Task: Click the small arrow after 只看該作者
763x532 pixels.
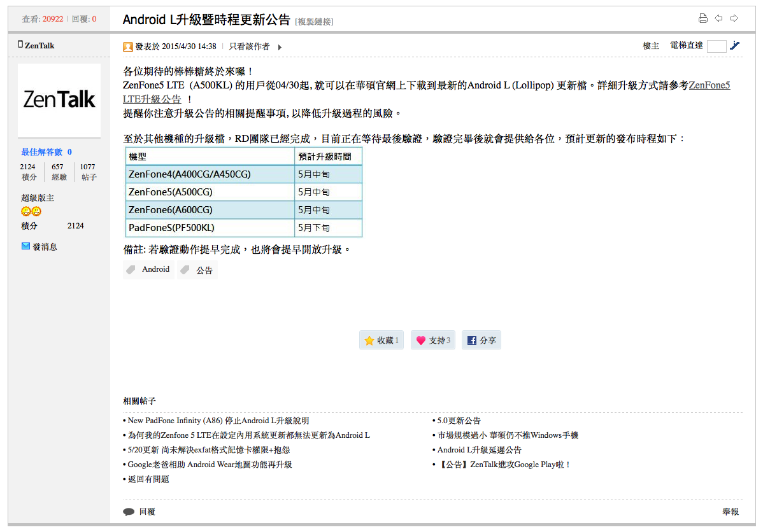Action: [x=280, y=47]
